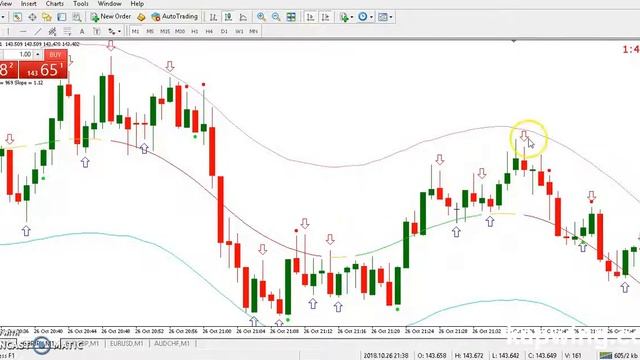Click connection status 605/2 kb indicator
Screen dimensions: 640x360
618,356
